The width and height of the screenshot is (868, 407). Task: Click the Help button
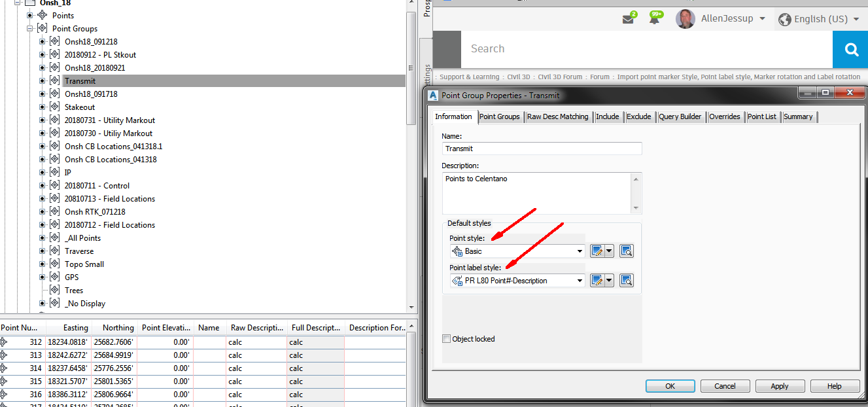pyautogui.click(x=835, y=385)
